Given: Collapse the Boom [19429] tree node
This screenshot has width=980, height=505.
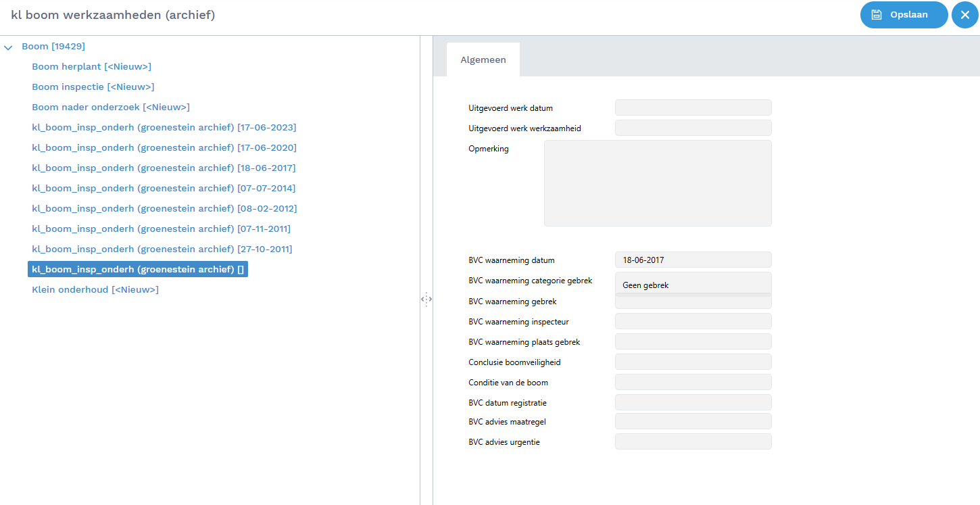Looking at the screenshot, I should [x=9, y=47].
